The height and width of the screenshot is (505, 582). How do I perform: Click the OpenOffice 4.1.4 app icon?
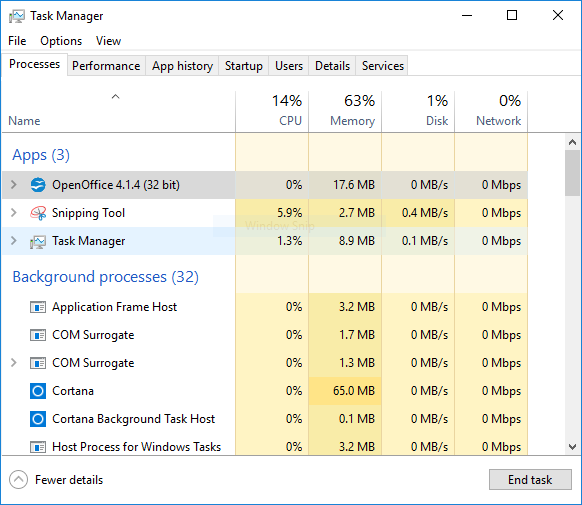click(x=38, y=185)
